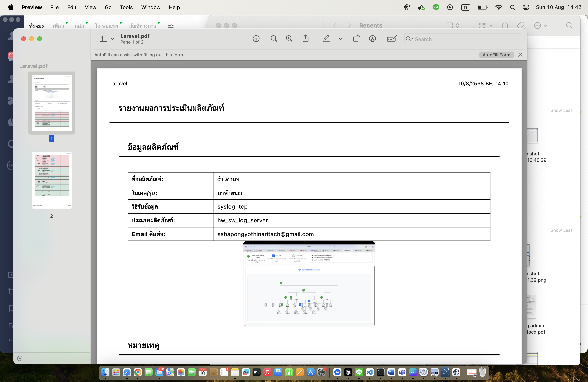
Task: Open the form filling toolbar icon
Action: point(391,39)
